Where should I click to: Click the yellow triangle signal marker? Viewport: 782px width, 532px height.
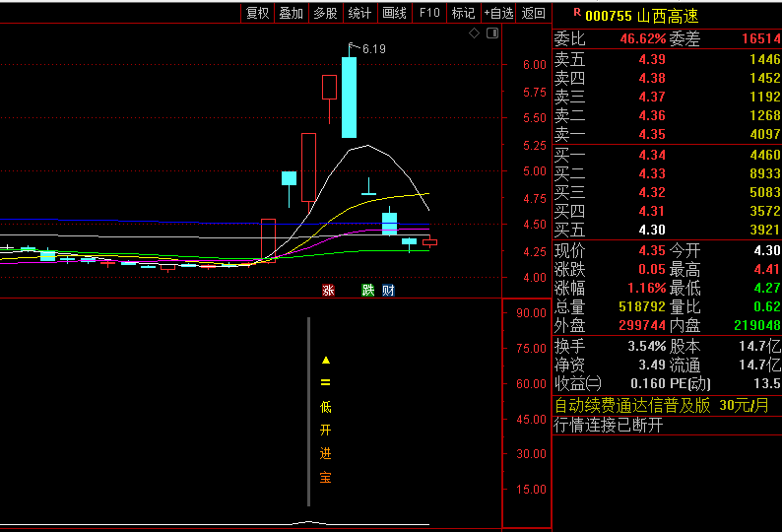click(x=325, y=360)
